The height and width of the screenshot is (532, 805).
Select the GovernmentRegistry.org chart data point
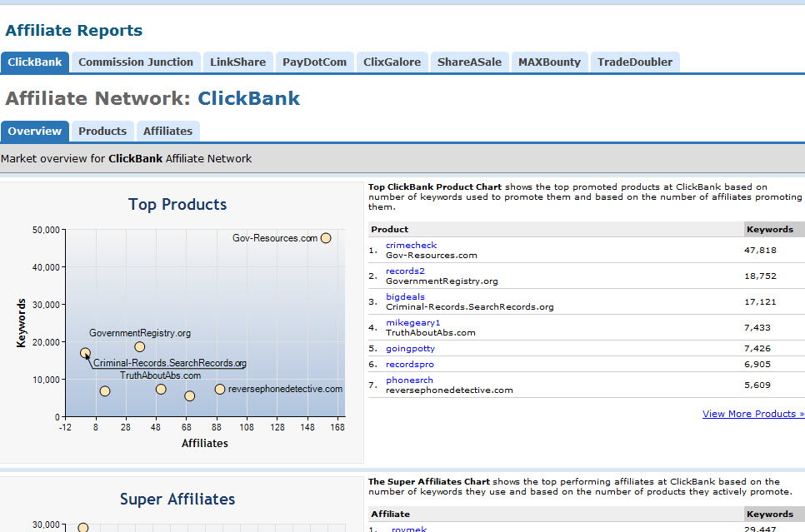(x=140, y=347)
